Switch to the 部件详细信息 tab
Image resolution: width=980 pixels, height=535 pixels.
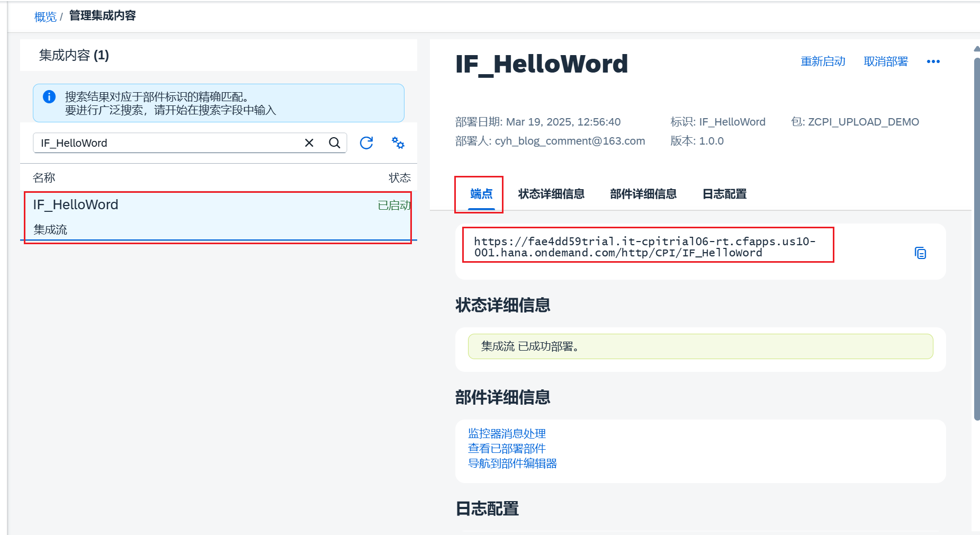(643, 194)
